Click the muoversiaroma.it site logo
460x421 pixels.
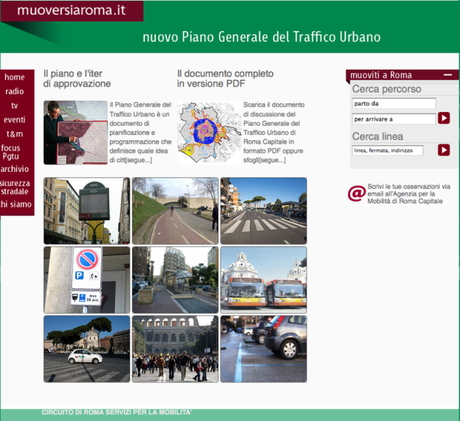(x=72, y=10)
